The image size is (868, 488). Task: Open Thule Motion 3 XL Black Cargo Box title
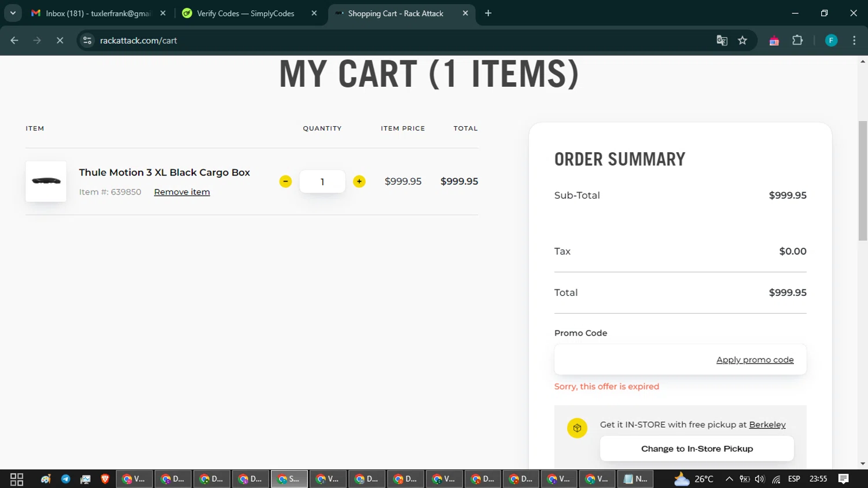(x=164, y=173)
